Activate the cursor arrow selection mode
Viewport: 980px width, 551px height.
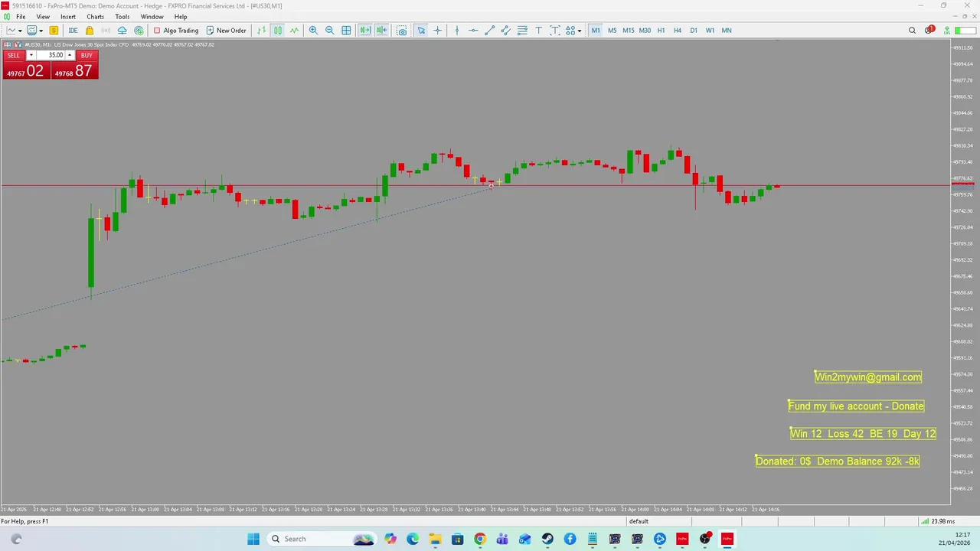[421, 31]
